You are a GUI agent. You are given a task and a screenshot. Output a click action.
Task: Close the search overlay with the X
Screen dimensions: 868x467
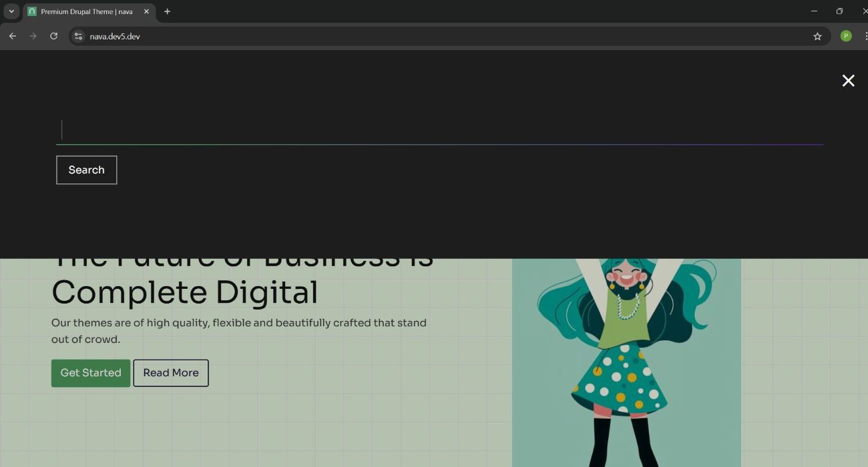tap(848, 81)
